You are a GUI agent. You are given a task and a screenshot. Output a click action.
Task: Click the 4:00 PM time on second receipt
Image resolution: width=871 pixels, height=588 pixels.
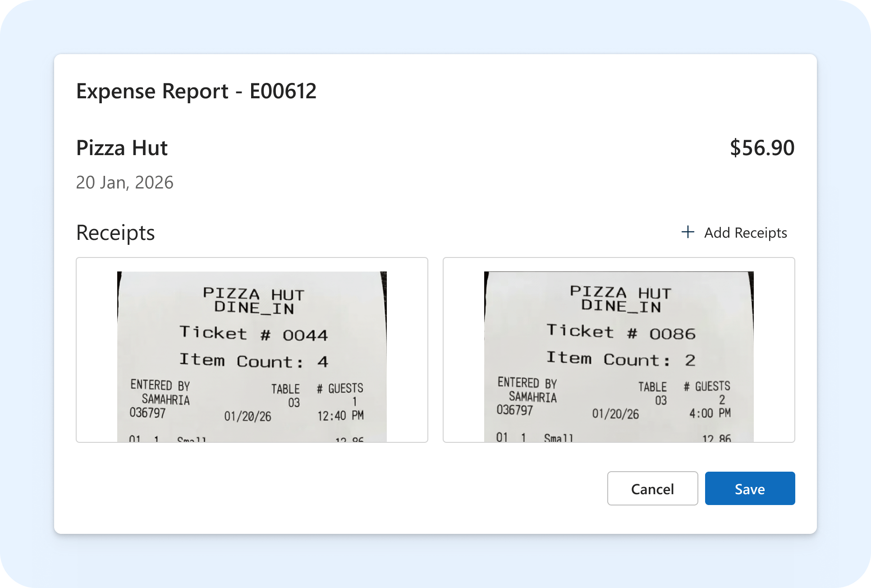tap(710, 413)
